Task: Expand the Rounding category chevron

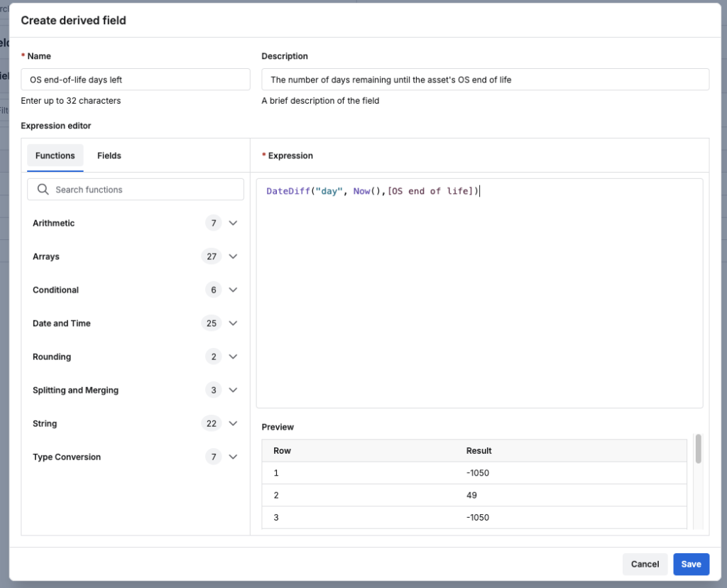Action: [233, 356]
